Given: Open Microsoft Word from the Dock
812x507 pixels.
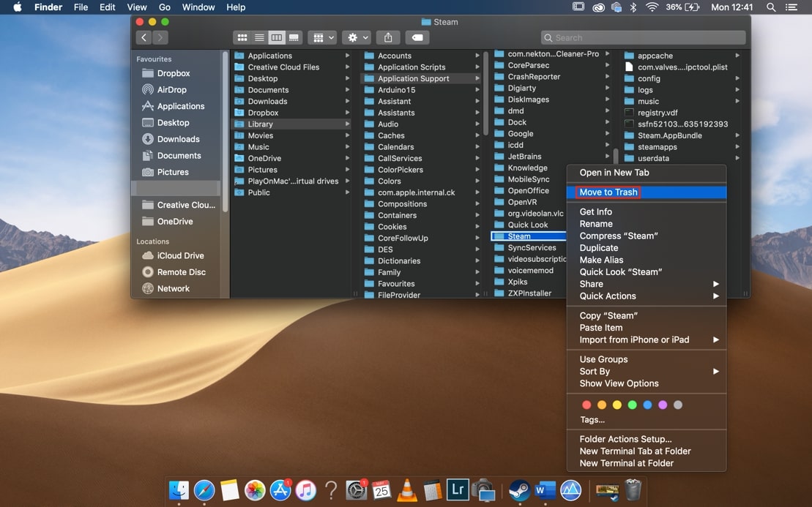Looking at the screenshot, I should 545,490.
